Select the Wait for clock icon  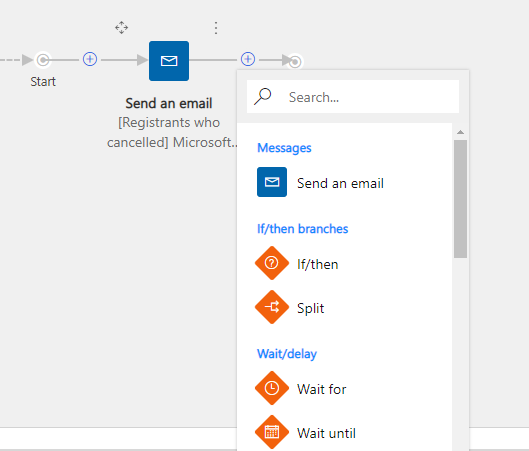(272, 388)
